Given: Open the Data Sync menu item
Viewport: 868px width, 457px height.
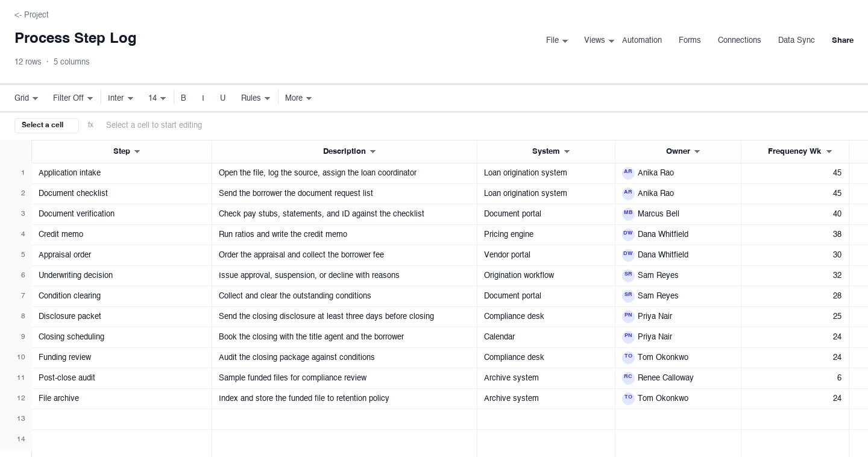Looking at the screenshot, I should [796, 40].
